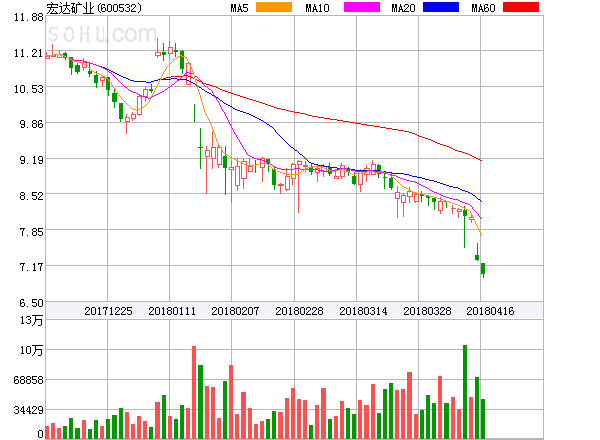Click the tallest green volume bar in April
Image resolution: width=600 pixels, height=440 pixels.
[x=465, y=392]
